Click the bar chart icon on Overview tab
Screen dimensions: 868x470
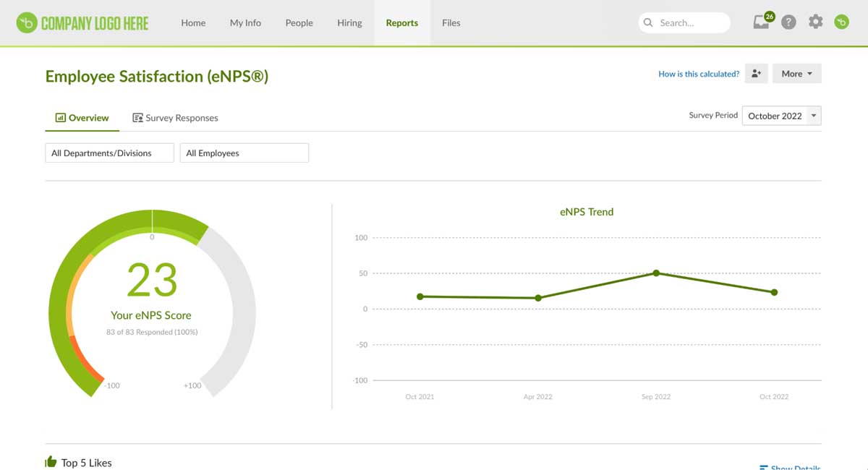point(59,117)
